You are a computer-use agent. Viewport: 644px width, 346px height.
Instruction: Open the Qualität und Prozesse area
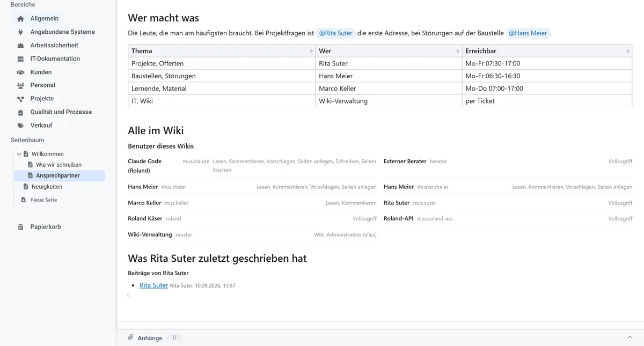(x=61, y=112)
